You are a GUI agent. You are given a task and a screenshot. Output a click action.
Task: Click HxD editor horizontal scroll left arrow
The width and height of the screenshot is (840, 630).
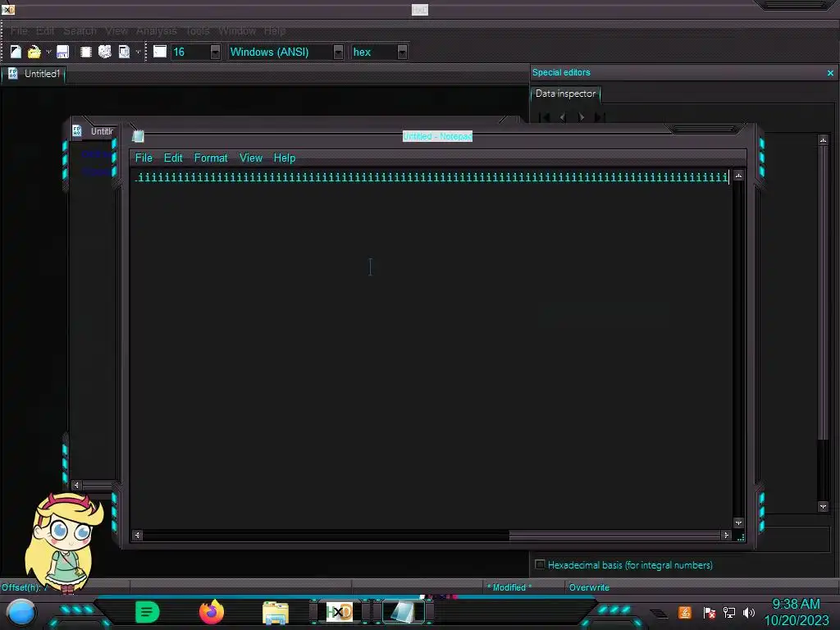click(x=76, y=486)
